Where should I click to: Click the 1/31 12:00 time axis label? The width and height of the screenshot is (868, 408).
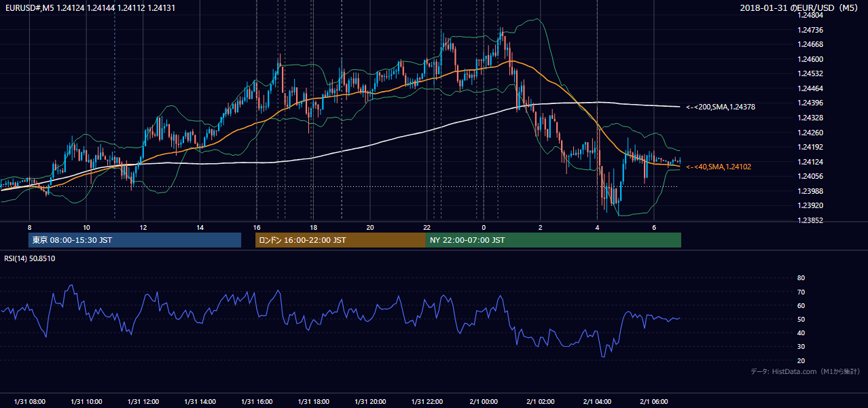[x=143, y=402]
